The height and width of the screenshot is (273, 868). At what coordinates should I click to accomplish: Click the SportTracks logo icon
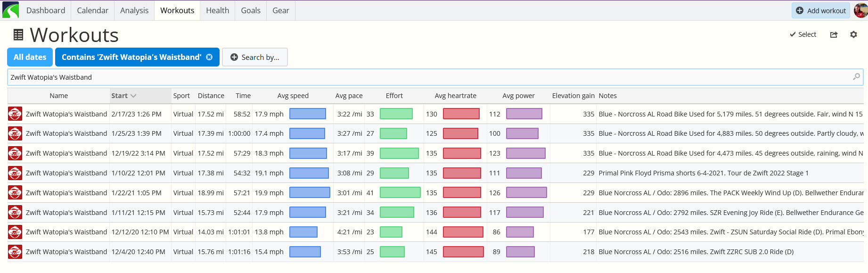tap(10, 10)
